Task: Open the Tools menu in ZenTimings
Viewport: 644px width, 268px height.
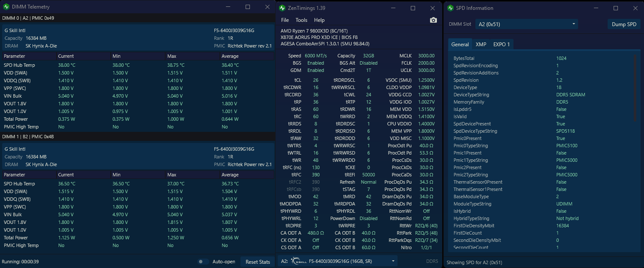Action: click(301, 20)
